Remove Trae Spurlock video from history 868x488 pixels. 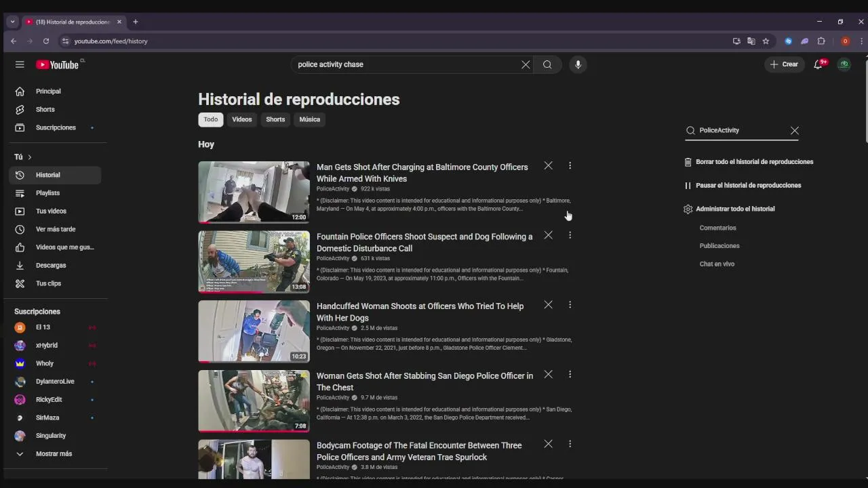[x=548, y=444]
